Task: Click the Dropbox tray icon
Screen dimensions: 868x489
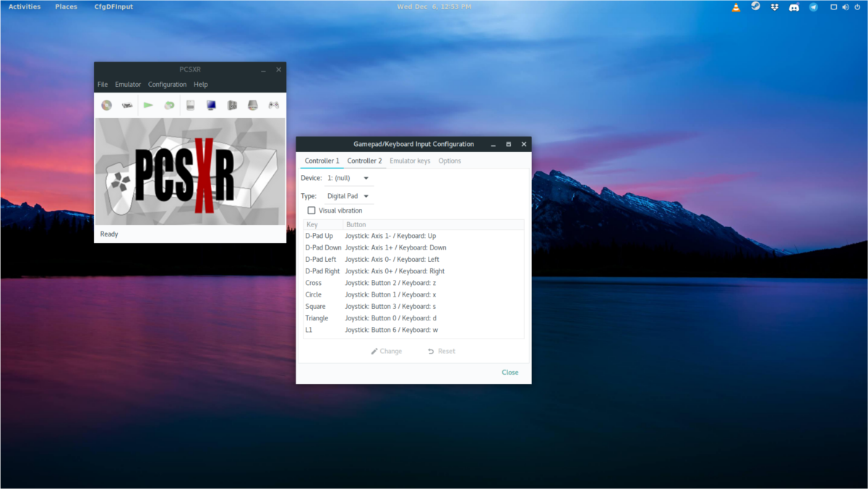Action: tap(775, 7)
